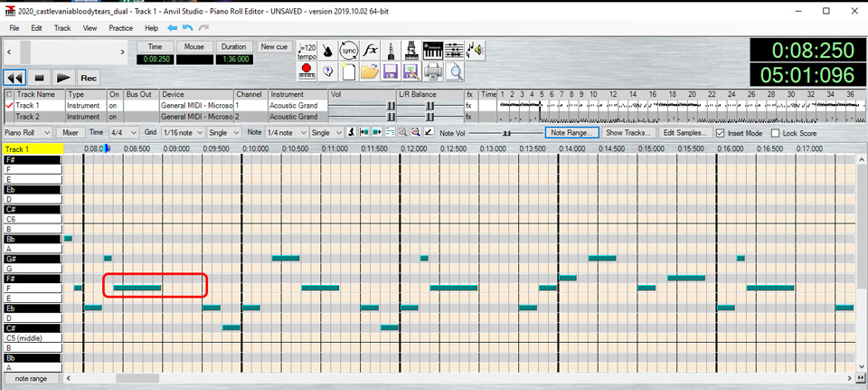The width and height of the screenshot is (868, 390).
Task: Toggle the metronome icon
Action: pyautogui.click(x=327, y=51)
